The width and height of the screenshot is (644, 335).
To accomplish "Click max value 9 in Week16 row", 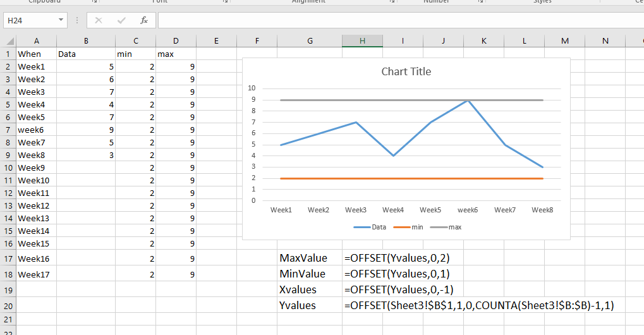I will coord(176,259).
